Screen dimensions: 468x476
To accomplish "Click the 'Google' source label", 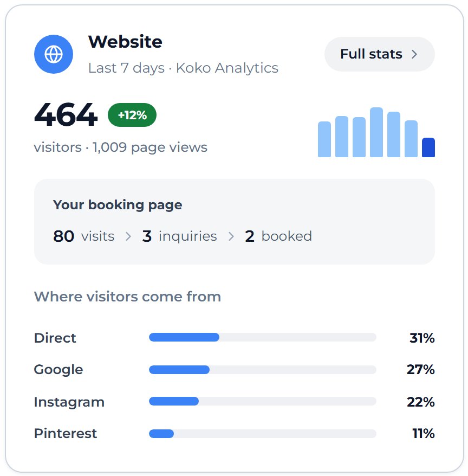I will [58, 370].
